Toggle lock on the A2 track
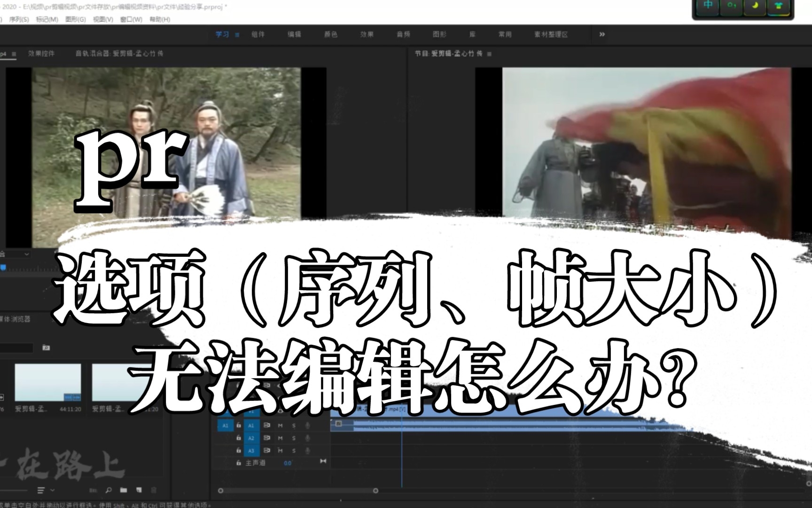Viewport: 812px width, 508px height. tap(238, 438)
